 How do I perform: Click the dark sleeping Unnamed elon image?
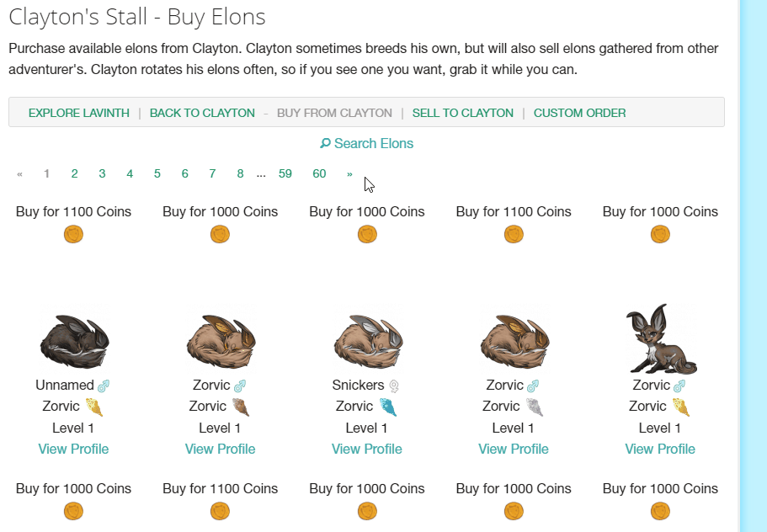(x=74, y=341)
